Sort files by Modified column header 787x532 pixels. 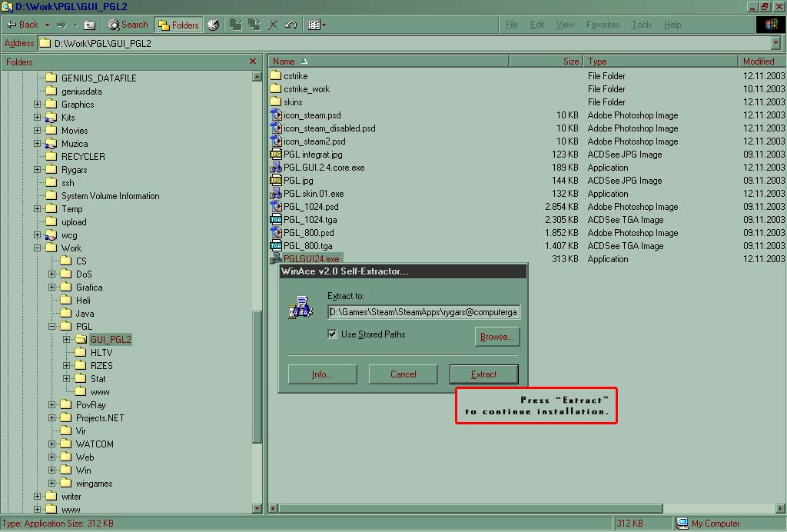pos(762,62)
